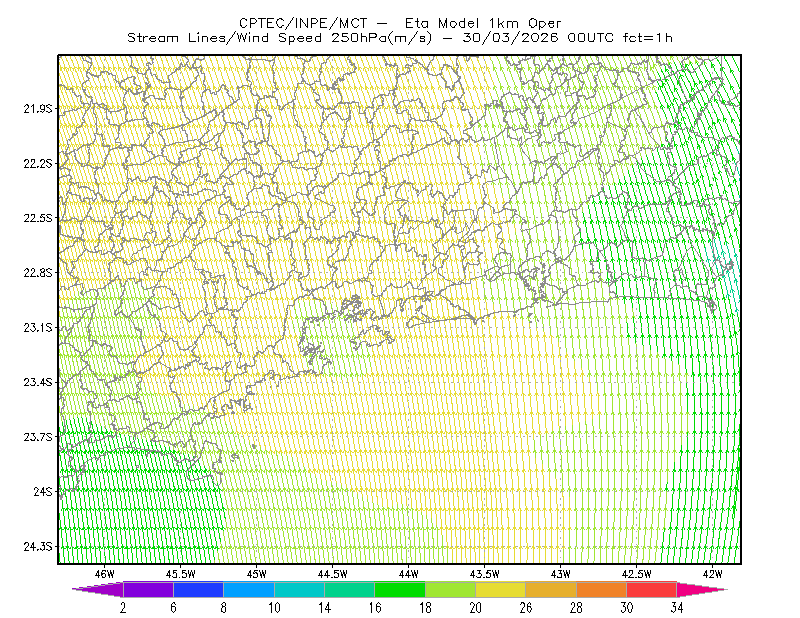
Task: Click the red legend segment between 30 and 34
Action: (652, 589)
